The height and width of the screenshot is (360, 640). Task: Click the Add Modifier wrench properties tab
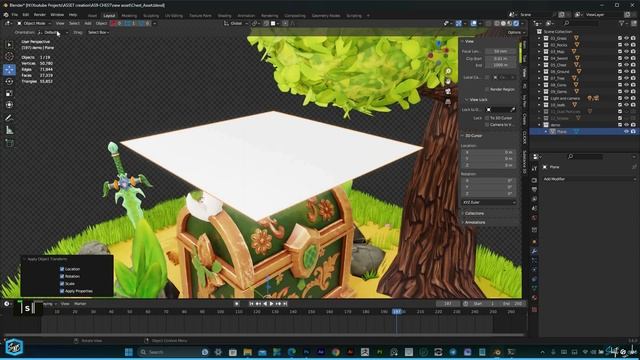pos(534,251)
